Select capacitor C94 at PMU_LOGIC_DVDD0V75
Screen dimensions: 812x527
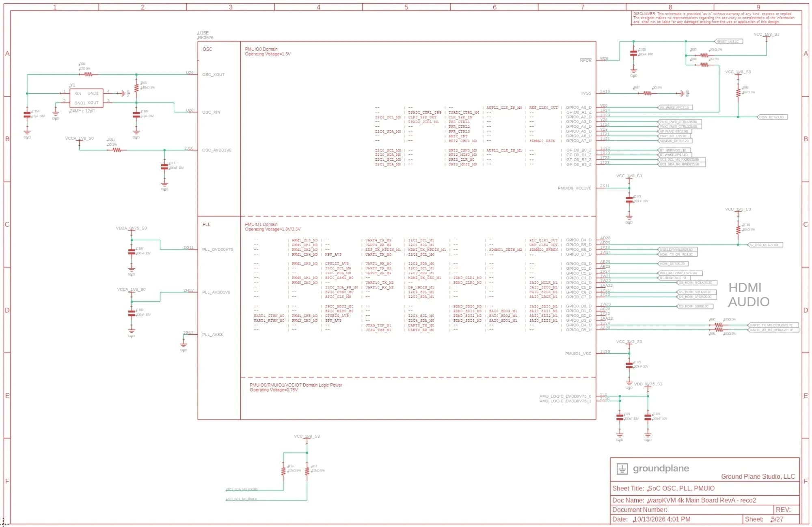point(620,417)
